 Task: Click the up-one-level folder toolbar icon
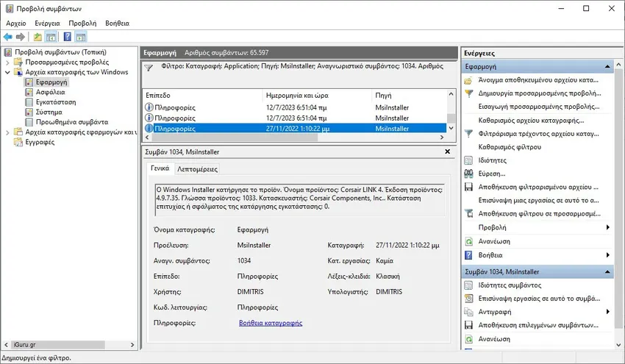click(37, 37)
